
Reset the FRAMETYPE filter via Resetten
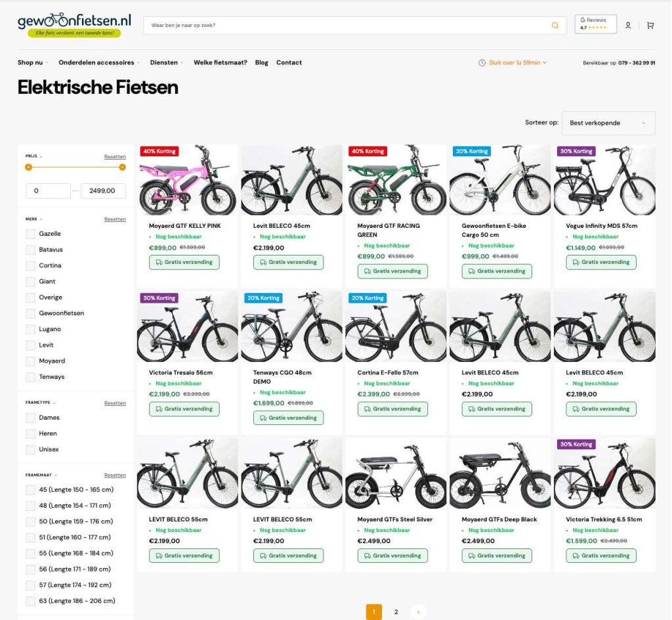point(115,403)
